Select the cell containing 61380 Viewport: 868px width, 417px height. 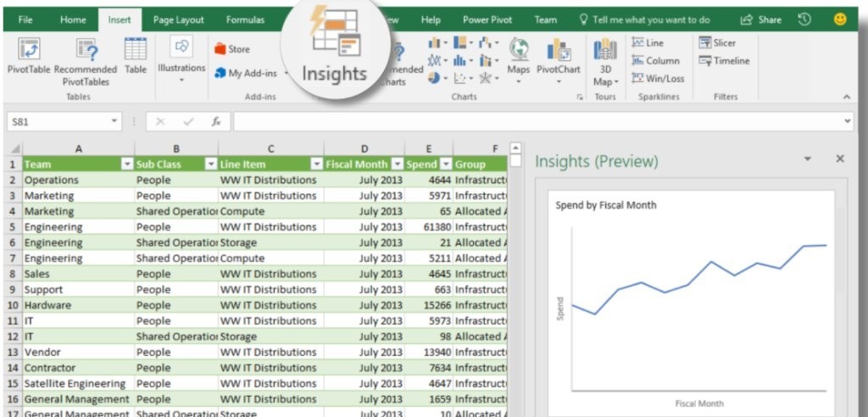click(429, 227)
